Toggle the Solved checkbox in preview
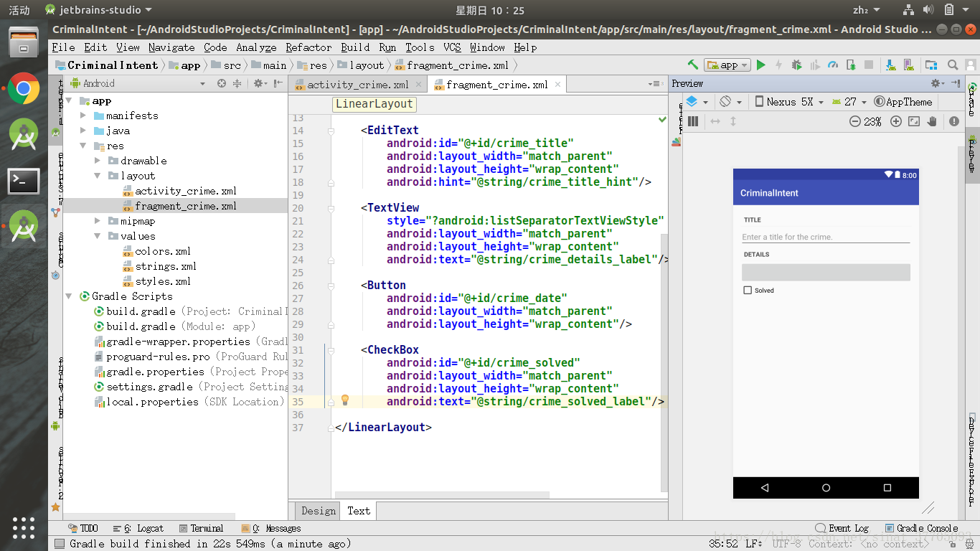The height and width of the screenshot is (551, 980). pos(748,291)
